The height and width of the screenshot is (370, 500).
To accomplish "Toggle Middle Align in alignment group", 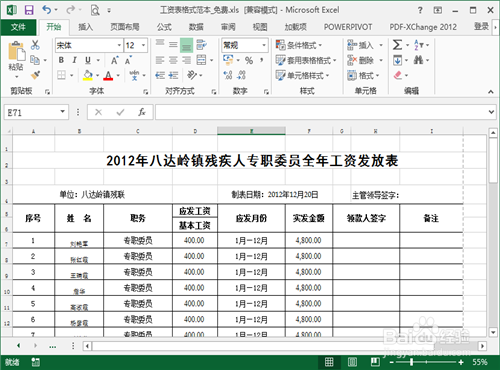I will click(x=173, y=45).
